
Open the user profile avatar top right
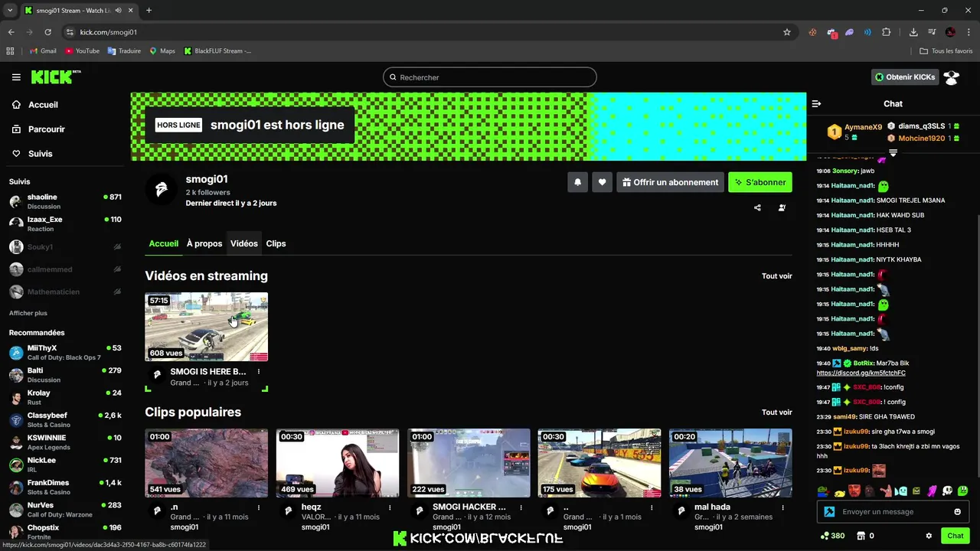point(952,77)
